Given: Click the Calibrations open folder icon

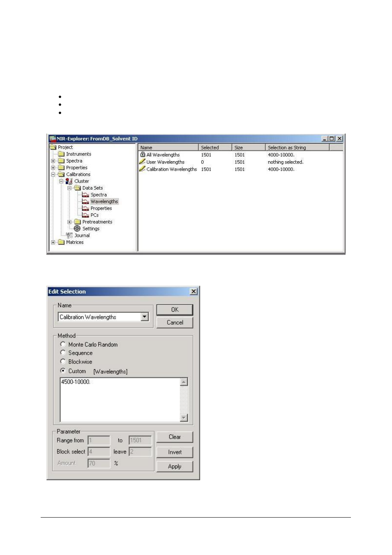Looking at the screenshot, I should (61, 174).
